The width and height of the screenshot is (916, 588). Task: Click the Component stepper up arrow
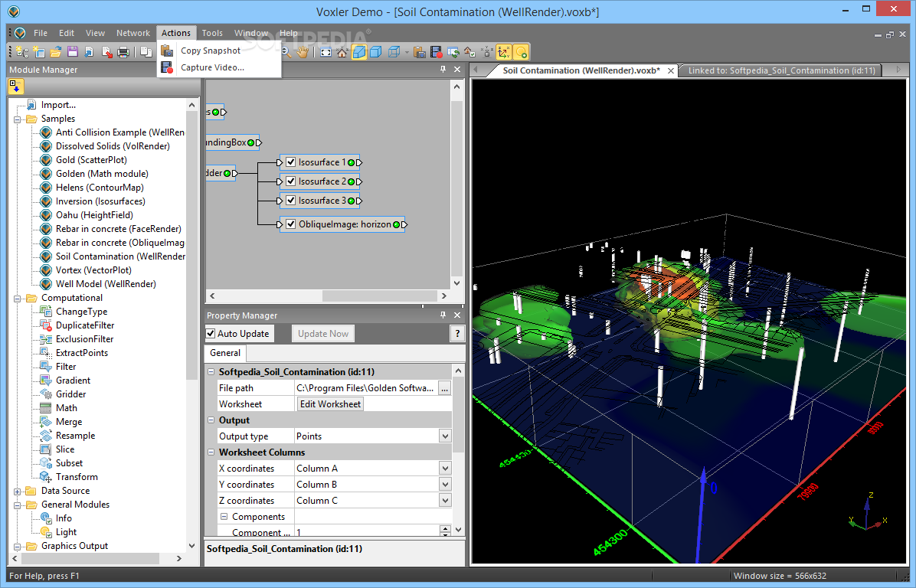pos(445,529)
